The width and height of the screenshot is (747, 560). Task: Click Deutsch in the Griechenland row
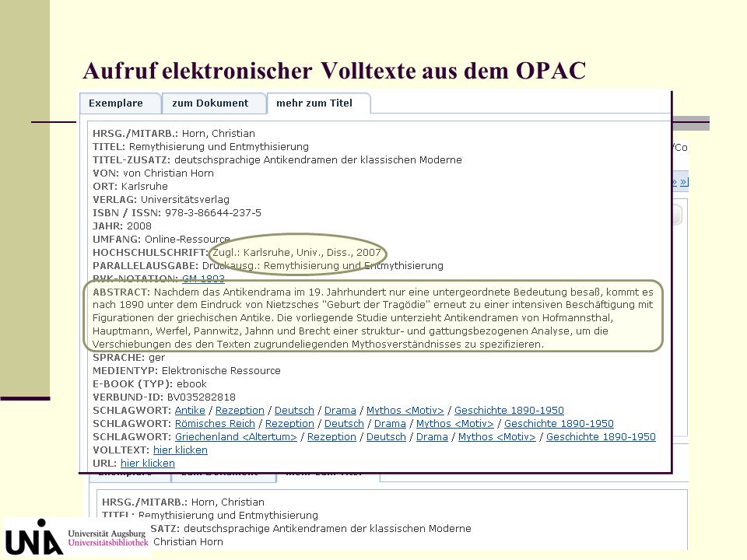click(x=386, y=437)
